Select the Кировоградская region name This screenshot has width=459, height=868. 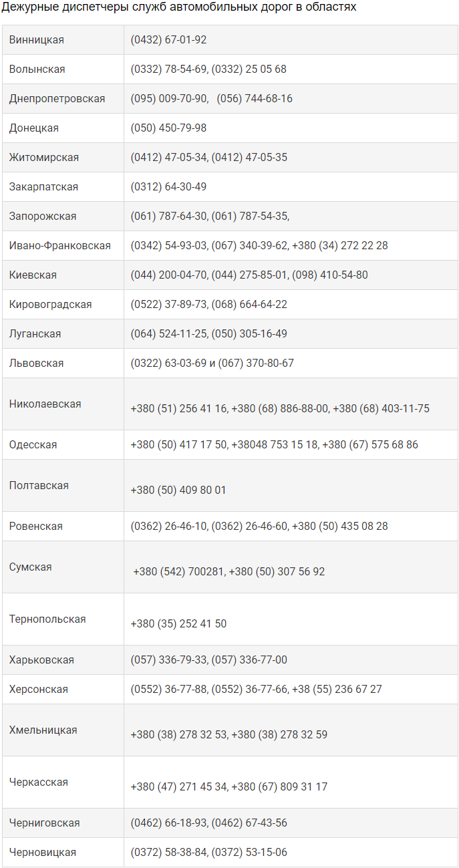pyautogui.click(x=51, y=305)
